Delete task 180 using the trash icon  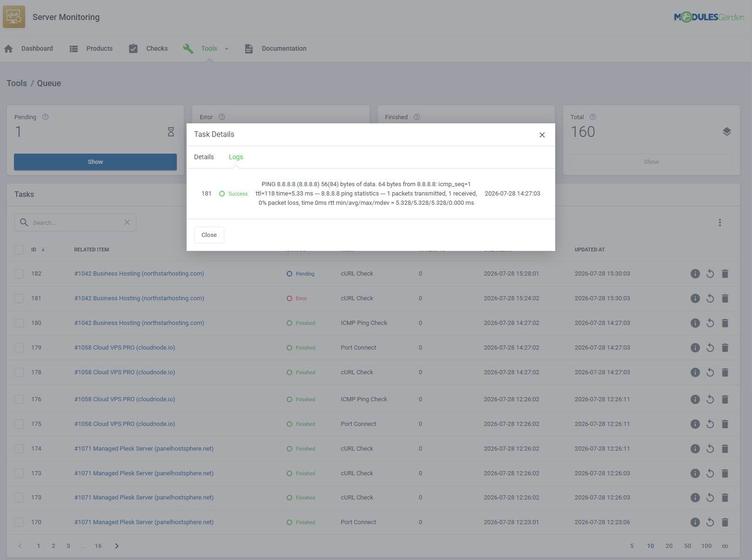(x=725, y=323)
